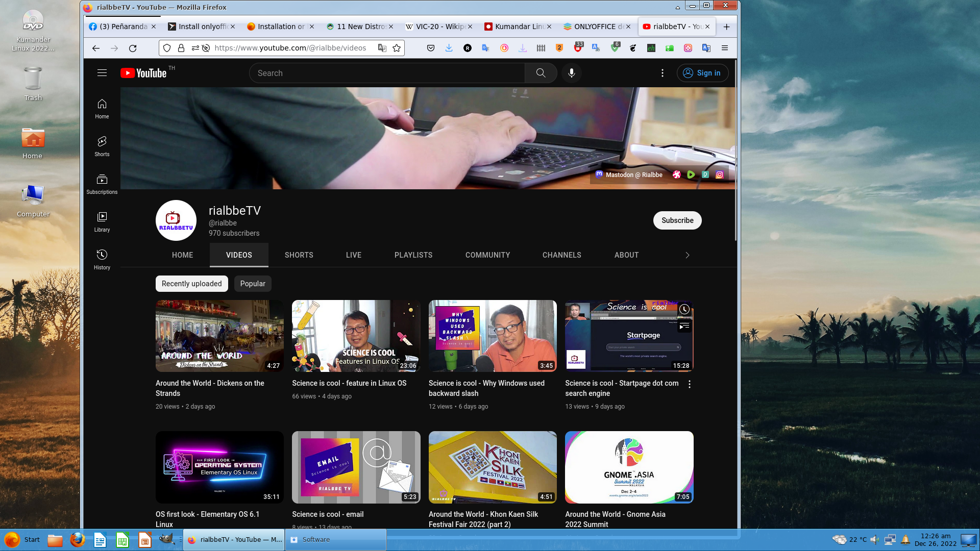Open the ABOUT tab
Image resolution: width=980 pixels, height=551 pixels.
pos(626,255)
